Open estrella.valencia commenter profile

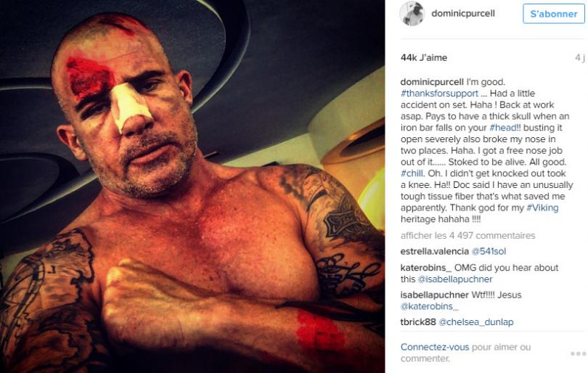pyautogui.click(x=434, y=251)
